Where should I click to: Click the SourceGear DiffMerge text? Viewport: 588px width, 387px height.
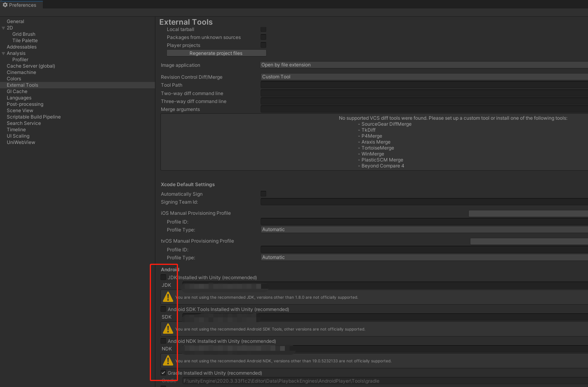(386, 124)
